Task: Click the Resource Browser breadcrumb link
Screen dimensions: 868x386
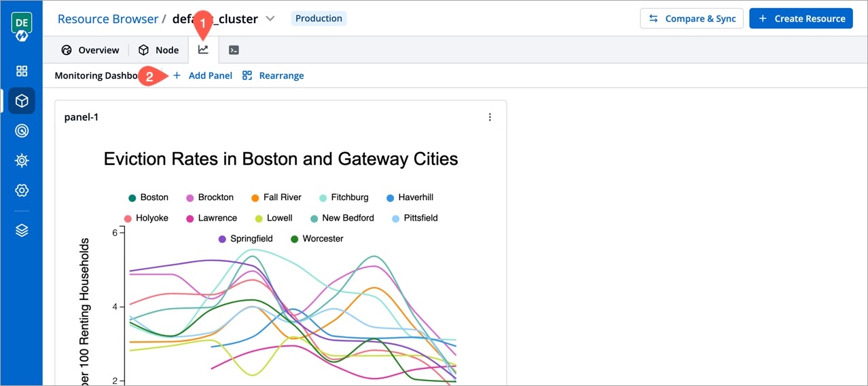Action: [x=108, y=19]
